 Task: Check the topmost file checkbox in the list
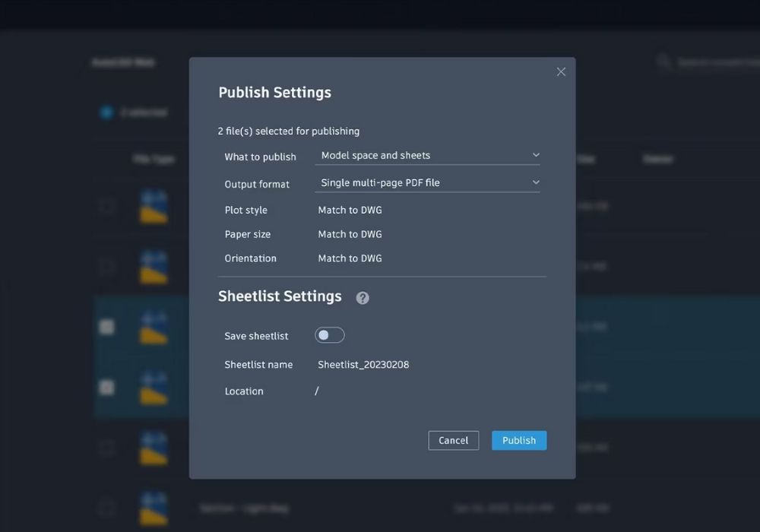[106, 205]
